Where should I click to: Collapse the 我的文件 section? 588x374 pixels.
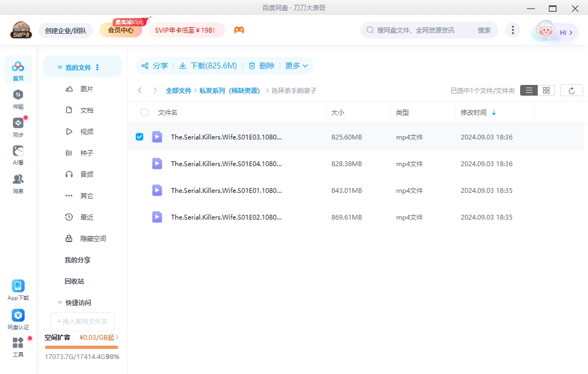tap(59, 66)
